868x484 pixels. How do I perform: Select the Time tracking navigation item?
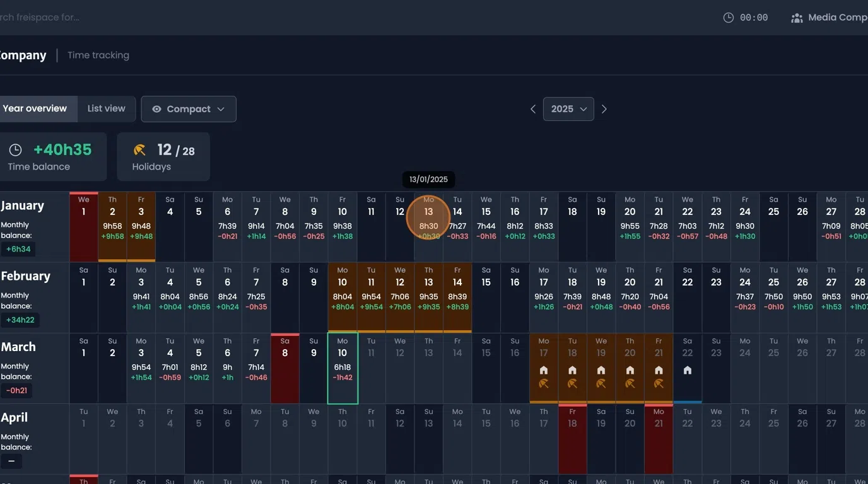pyautogui.click(x=98, y=55)
